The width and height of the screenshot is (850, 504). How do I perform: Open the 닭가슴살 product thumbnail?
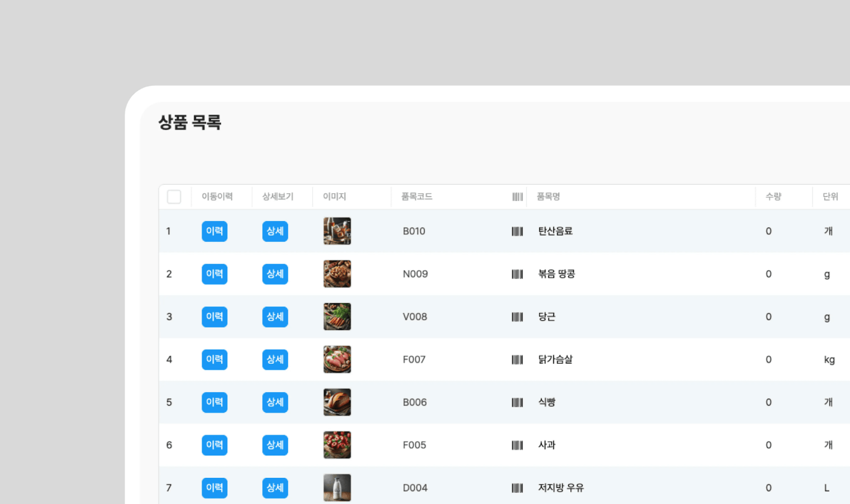337,360
